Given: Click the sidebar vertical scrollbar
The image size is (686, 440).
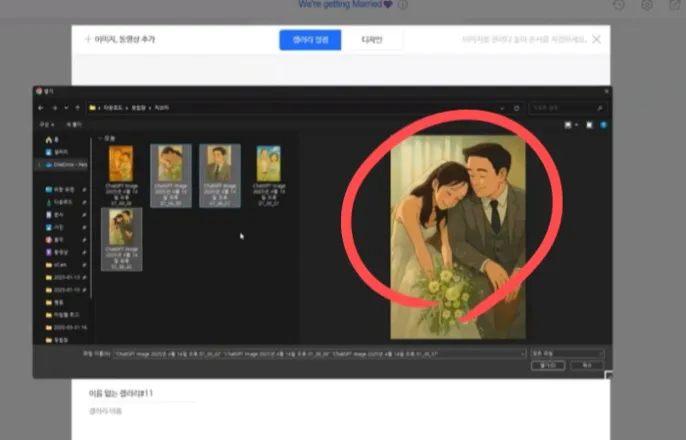Looking at the screenshot, I should (91, 219).
